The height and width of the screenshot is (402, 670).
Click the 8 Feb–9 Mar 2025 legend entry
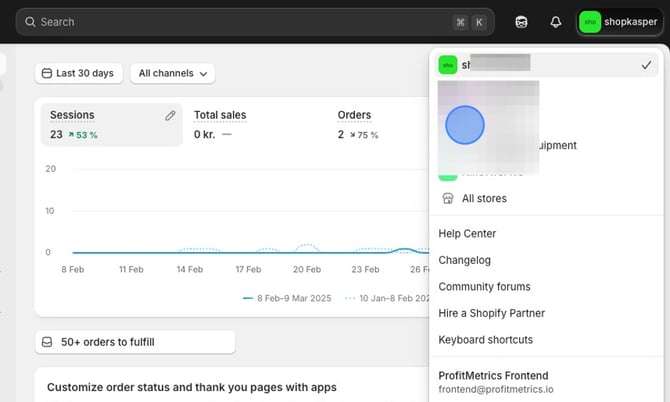pos(287,298)
